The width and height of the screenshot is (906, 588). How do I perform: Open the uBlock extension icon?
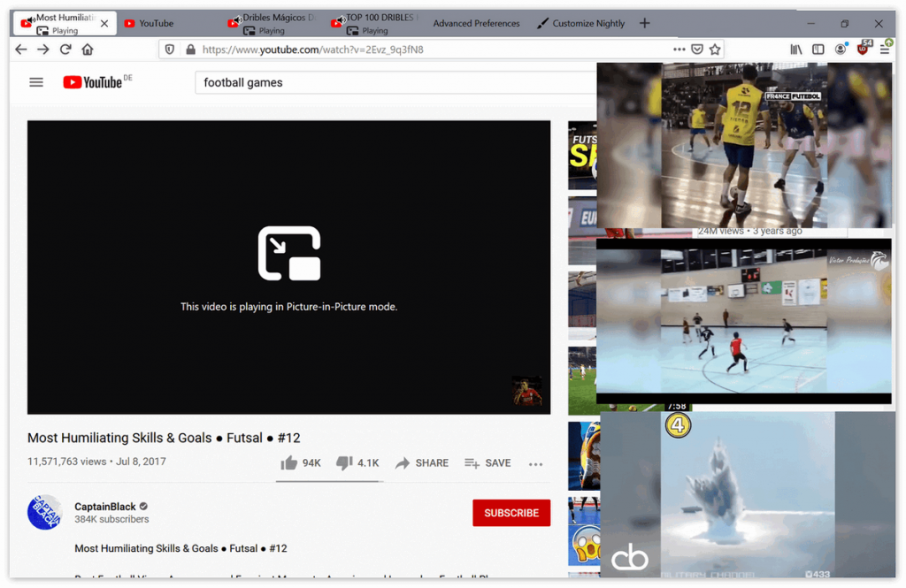864,48
